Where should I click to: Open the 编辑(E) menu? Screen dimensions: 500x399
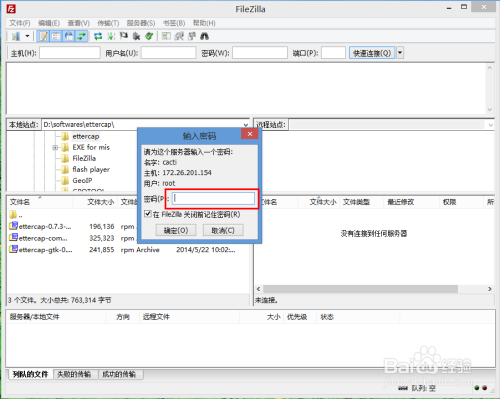[49, 23]
